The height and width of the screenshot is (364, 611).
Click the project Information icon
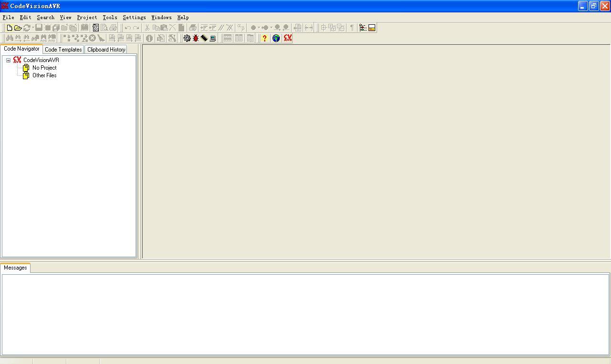coord(149,38)
